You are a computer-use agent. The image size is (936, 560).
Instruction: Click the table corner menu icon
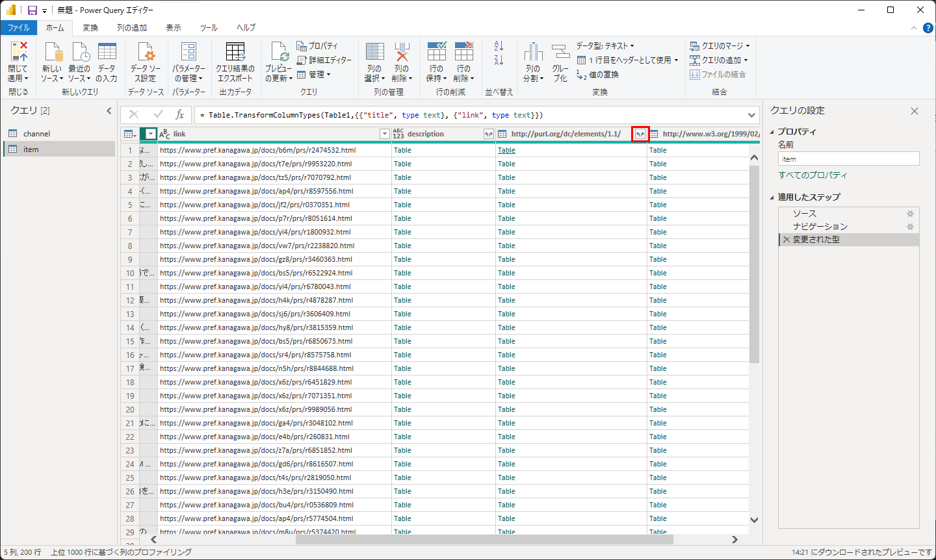[x=130, y=134]
